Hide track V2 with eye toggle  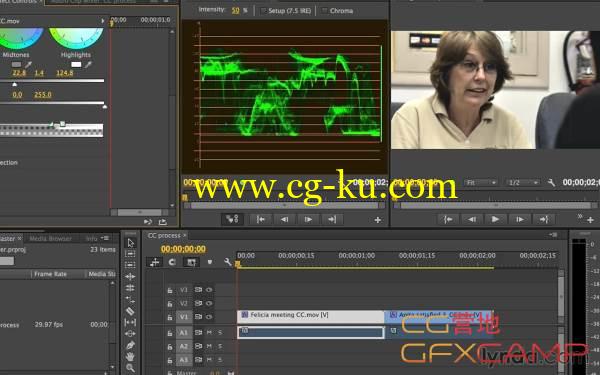click(x=209, y=303)
